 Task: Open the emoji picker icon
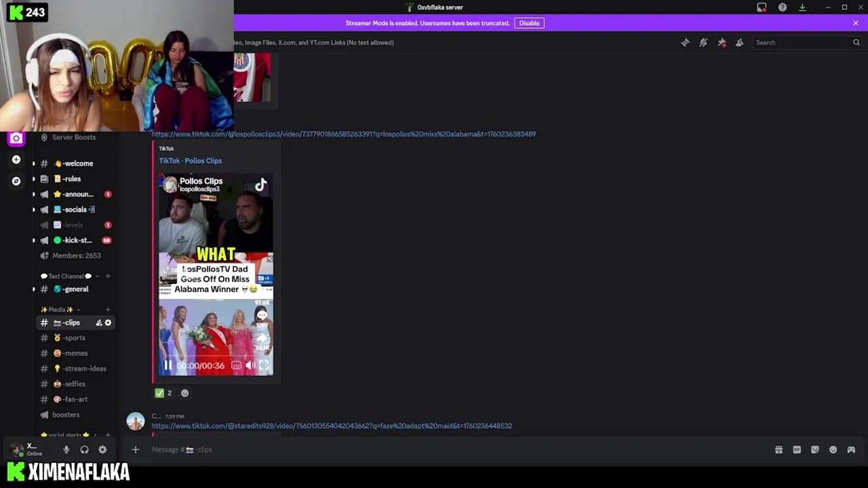coord(833,449)
